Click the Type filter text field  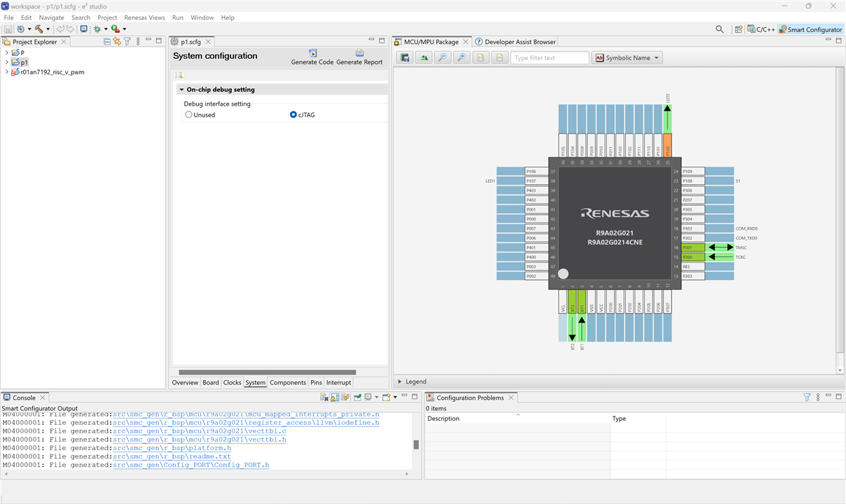(550, 58)
